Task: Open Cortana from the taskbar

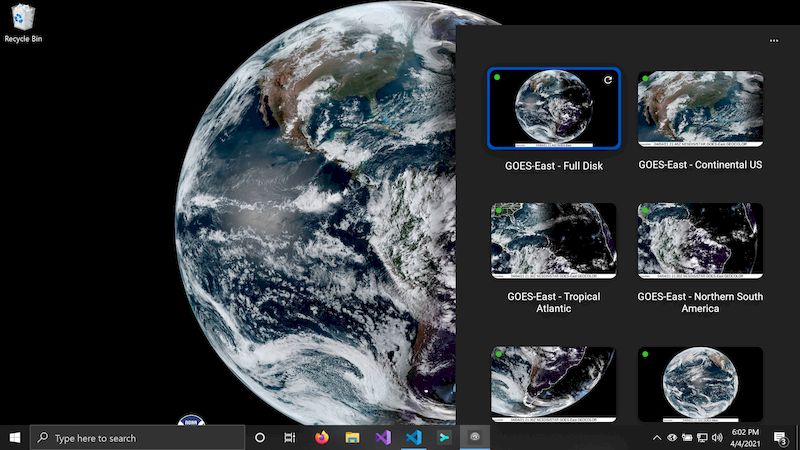Action: pos(260,437)
